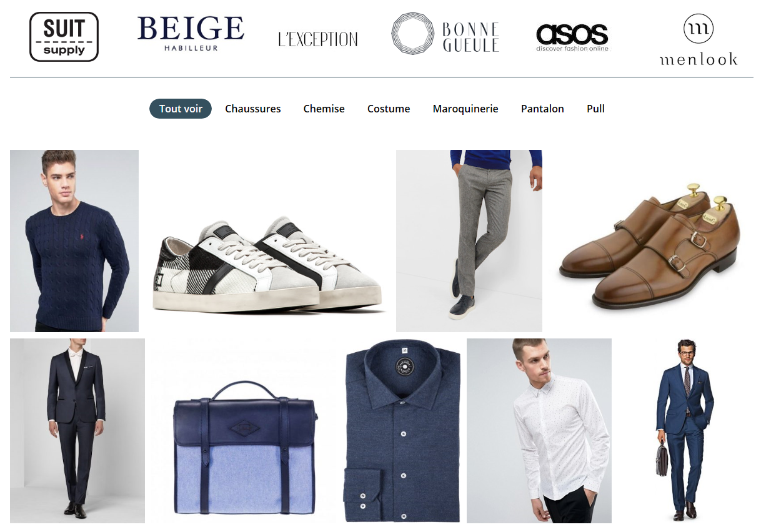Switch to the Costume category
The image size is (761, 532).
coord(389,109)
